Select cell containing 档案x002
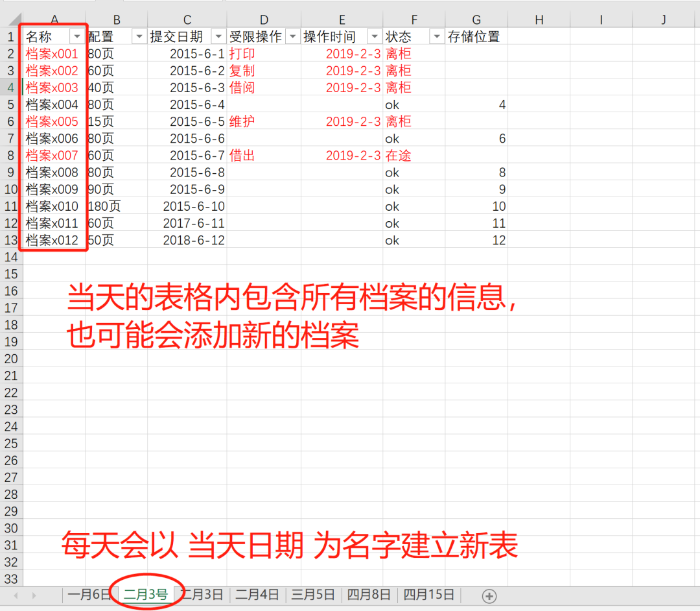The image size is (700, 611). tap(54, 71)
